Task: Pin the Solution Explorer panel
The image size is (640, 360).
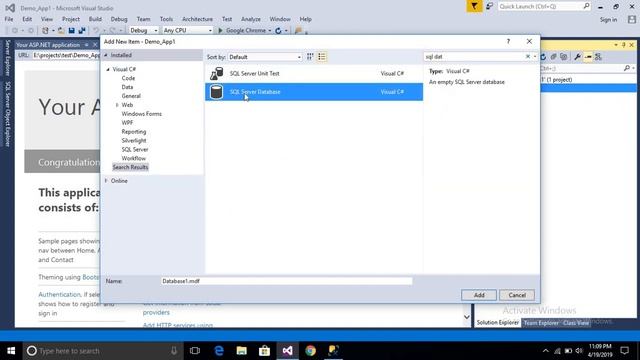Action: (624, 44)
